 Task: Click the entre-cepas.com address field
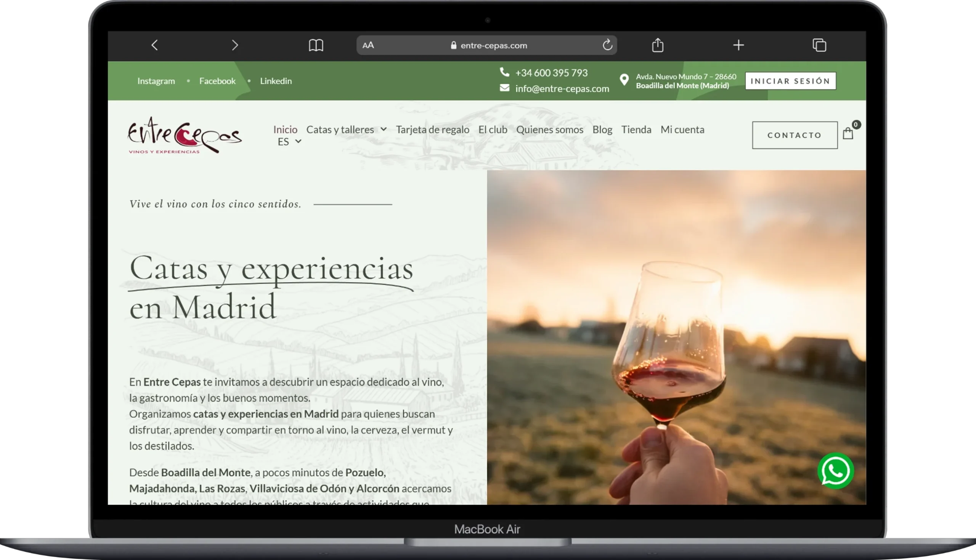click(494, 45)
